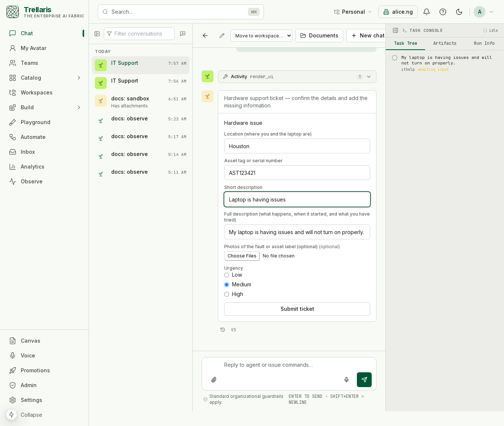Click the Submit ticket button
The height and width of the screenshot is (426, 504).
tap(297, 309)
